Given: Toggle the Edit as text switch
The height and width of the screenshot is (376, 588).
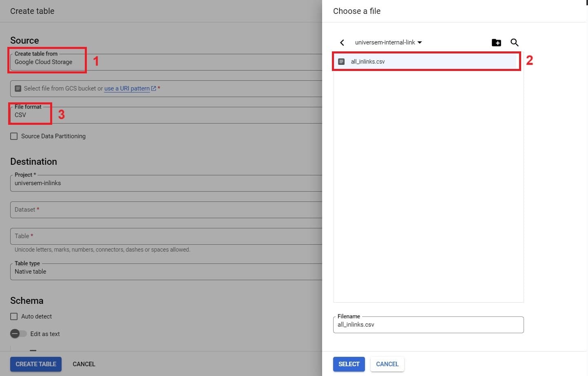Looking at the screenshot, I should [18, 334].
